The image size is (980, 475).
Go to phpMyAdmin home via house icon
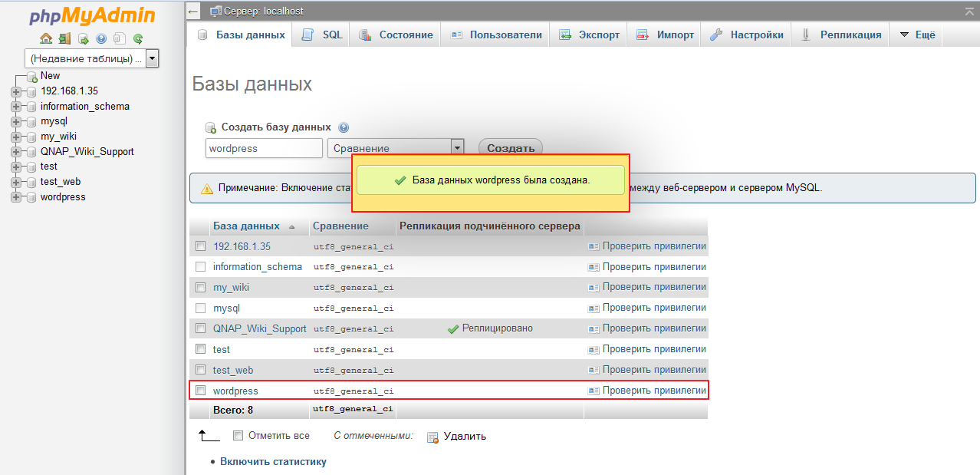(46, 38)
